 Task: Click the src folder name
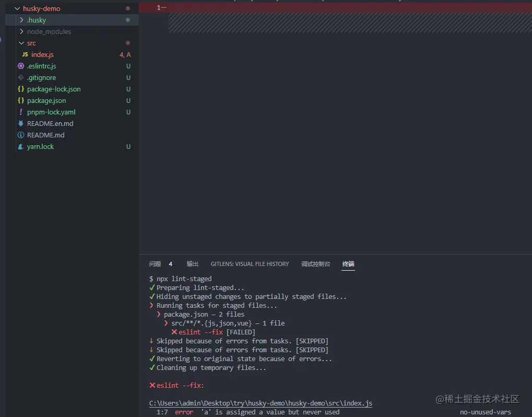click(x=31, y=43)
